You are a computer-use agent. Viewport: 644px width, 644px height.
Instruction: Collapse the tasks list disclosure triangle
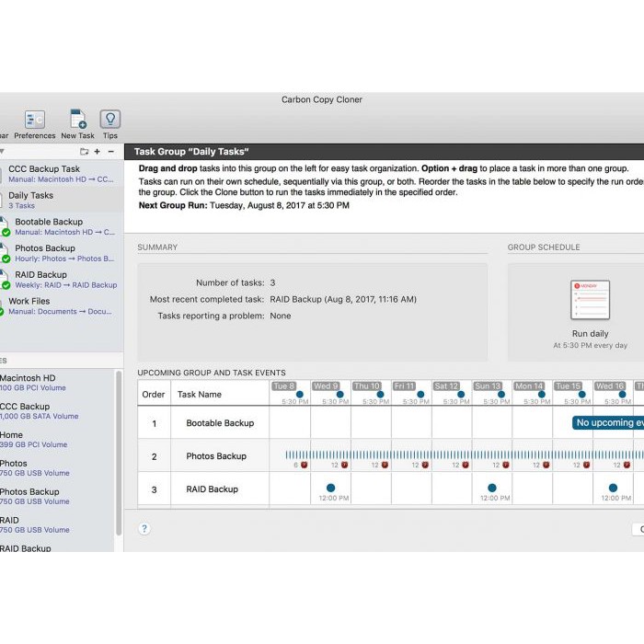(3, 151)
